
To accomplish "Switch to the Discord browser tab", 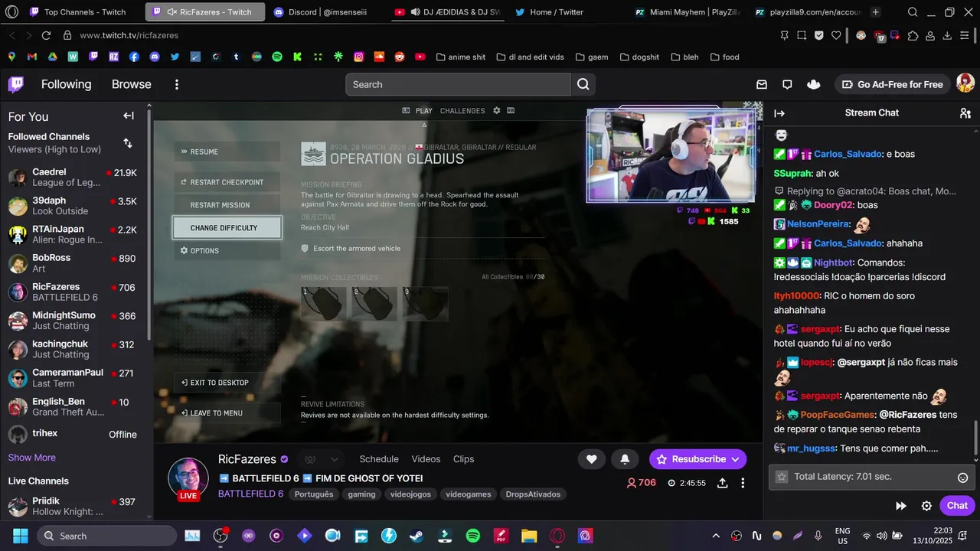I will [x=326, y=12].
